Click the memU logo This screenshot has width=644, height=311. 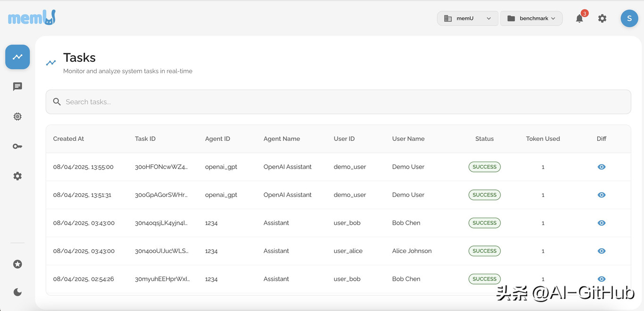[x=32, y=18]
